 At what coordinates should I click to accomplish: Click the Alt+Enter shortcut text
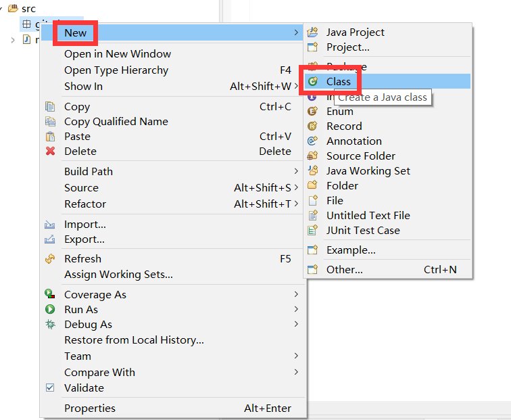pyautogui.click(x=268, y=409)
